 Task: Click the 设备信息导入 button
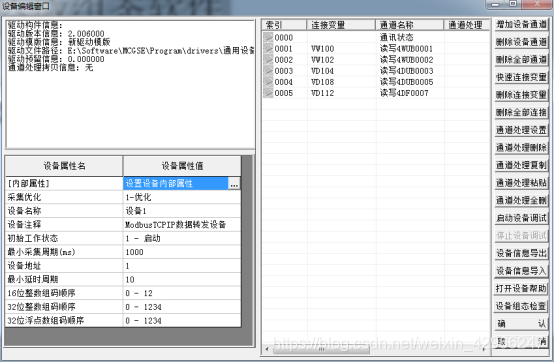521,271
